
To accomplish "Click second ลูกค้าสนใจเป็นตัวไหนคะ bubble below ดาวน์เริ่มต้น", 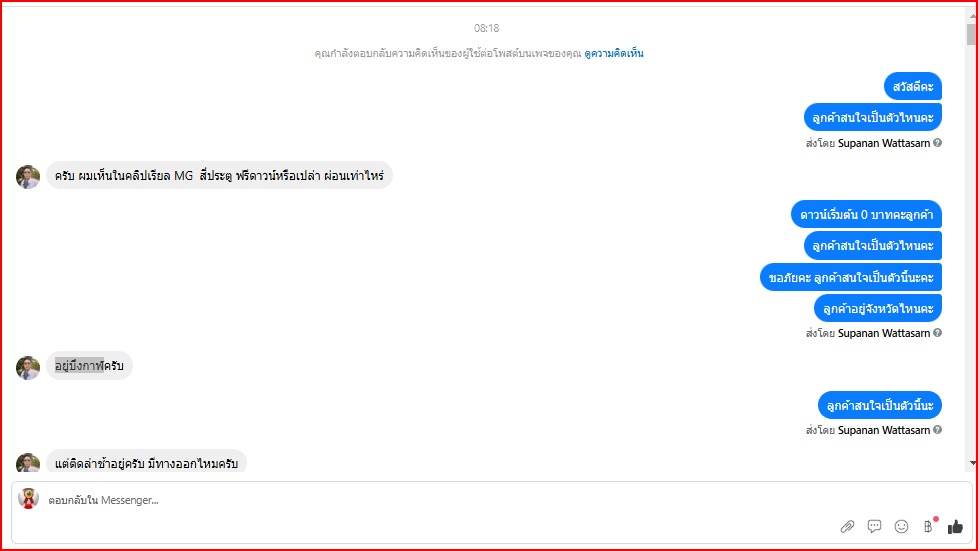I will (x=873, y=246).
